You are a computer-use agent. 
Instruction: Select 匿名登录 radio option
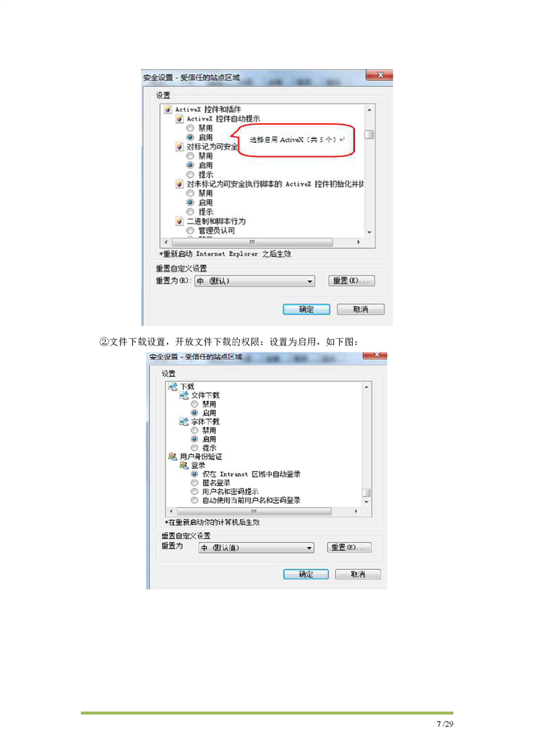(195, 482)
